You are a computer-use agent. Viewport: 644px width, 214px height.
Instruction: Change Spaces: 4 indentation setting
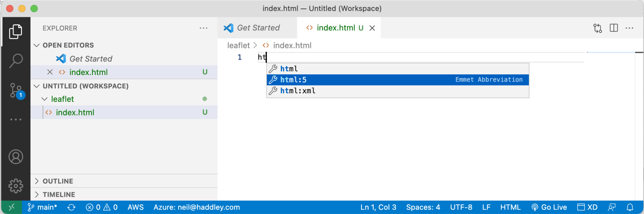(423, 207)
